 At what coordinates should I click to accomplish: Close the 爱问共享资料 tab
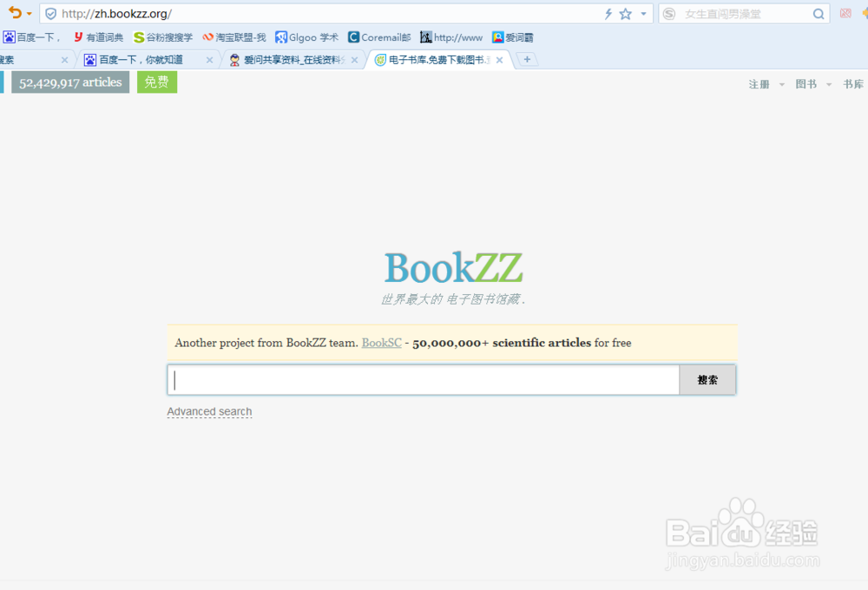point(354,60)
